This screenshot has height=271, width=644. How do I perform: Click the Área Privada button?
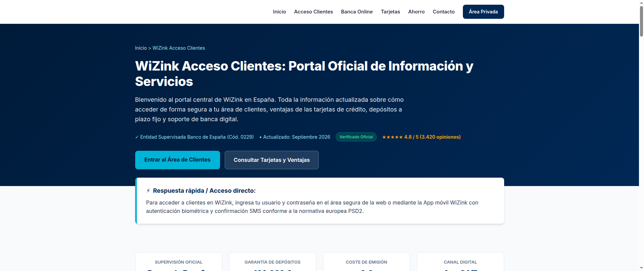tap(483, 12)
